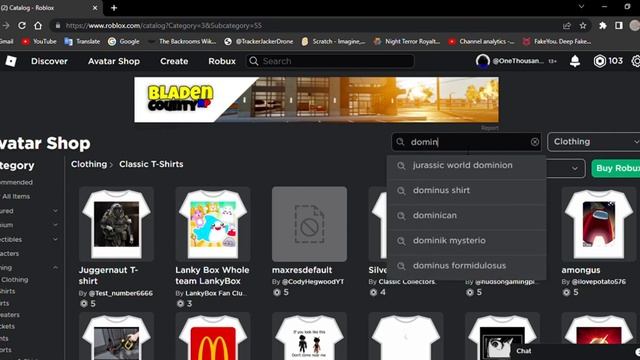Open The Backrooms Wiki bookmark
640x360 pixels.
point(182,41)
